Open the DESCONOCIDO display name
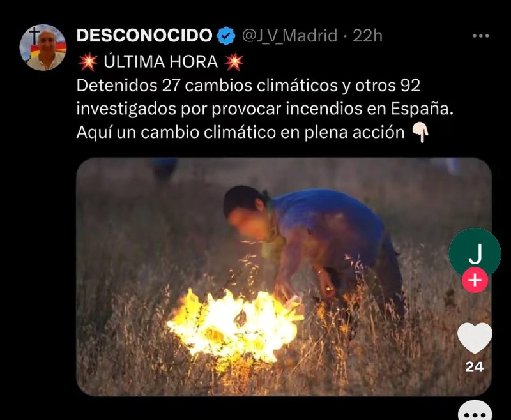The height and width of the screenshot is (420, 511). click(x=144, y=35)
